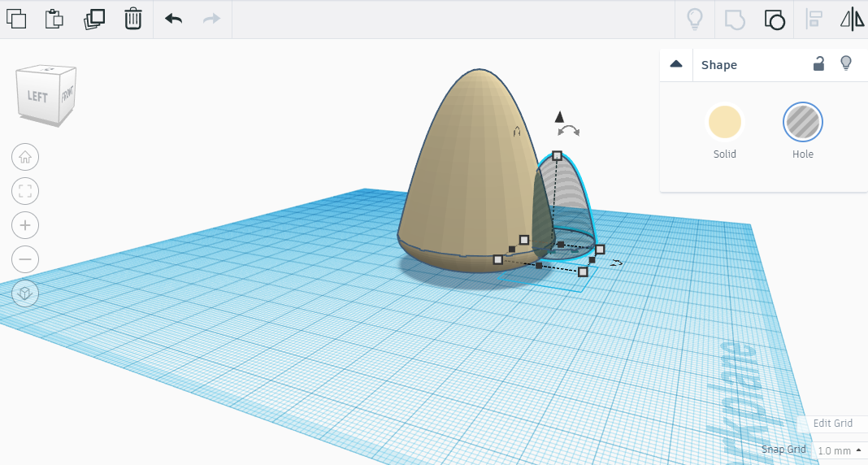Click the curved rotation handle above shape
The height and width of the screenshot is (465, 868).
[569, 132]
